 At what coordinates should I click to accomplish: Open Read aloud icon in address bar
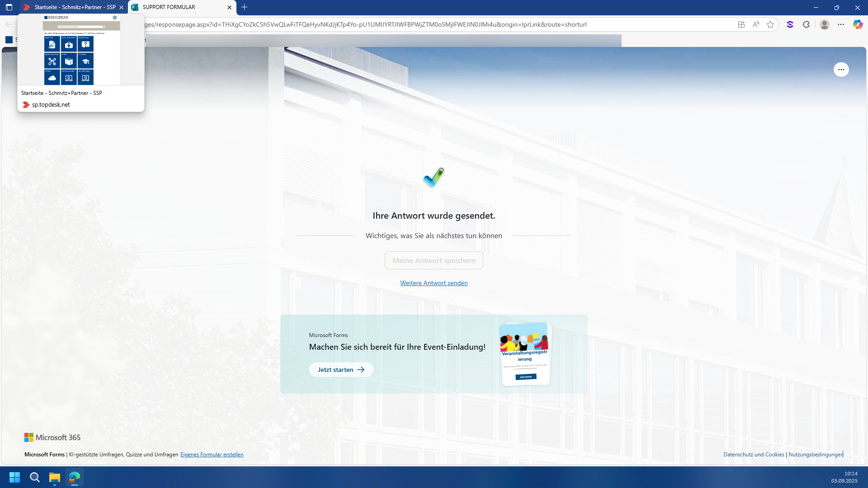tap(756, 24)
